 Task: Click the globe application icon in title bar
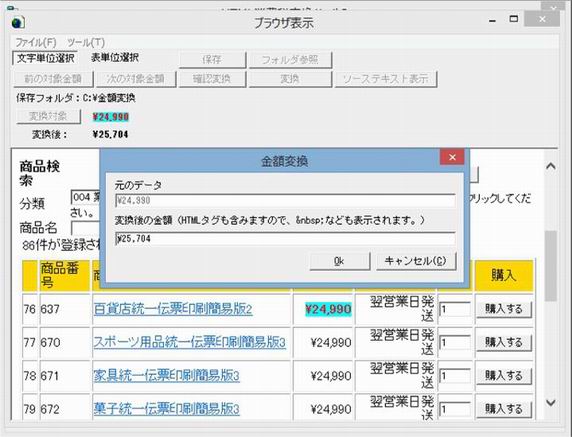(x=18, y=23)
